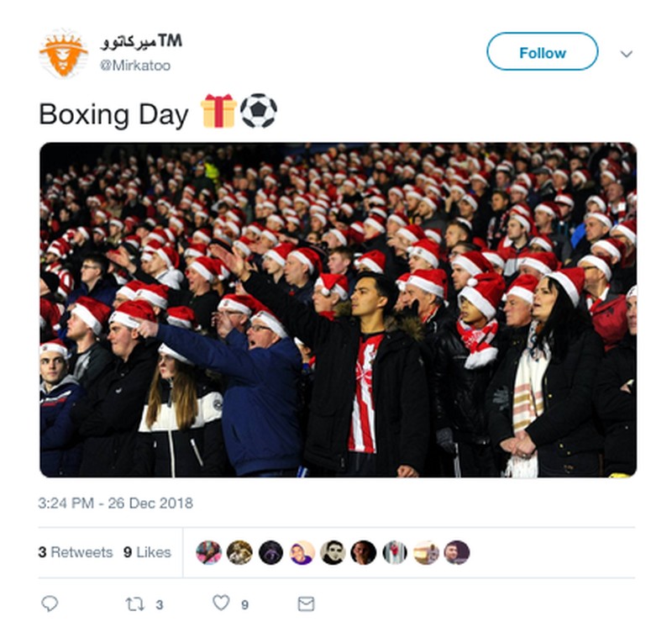Screen dimensions: 672x643
Task: Like the tweet with the heart icon
Action: [x=221, y=603]
